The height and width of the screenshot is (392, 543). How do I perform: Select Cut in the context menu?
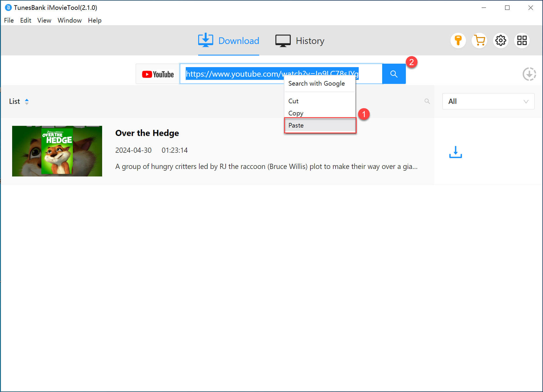293,101
